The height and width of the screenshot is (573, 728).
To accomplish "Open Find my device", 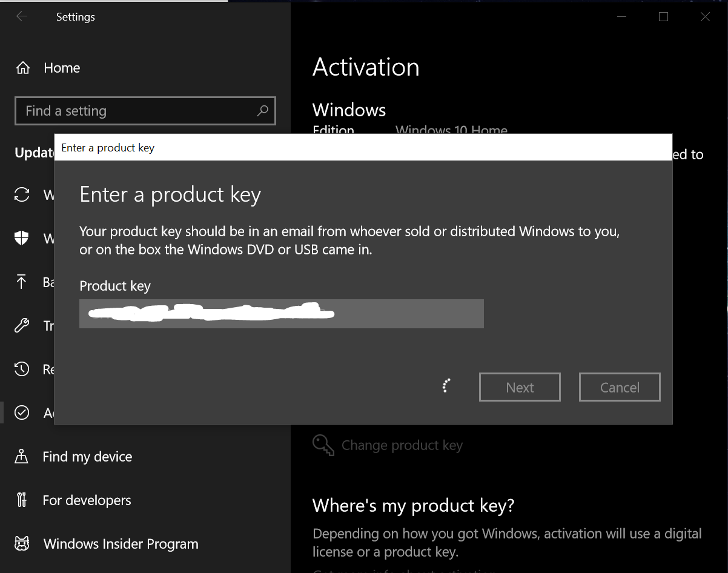I will pos(87,457).
